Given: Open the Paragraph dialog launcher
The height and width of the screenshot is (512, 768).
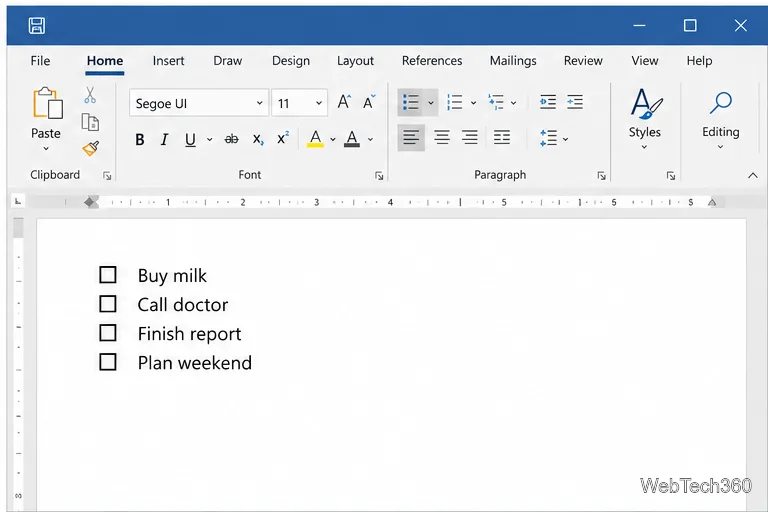Looking at the screenshot, I should 601,176.
